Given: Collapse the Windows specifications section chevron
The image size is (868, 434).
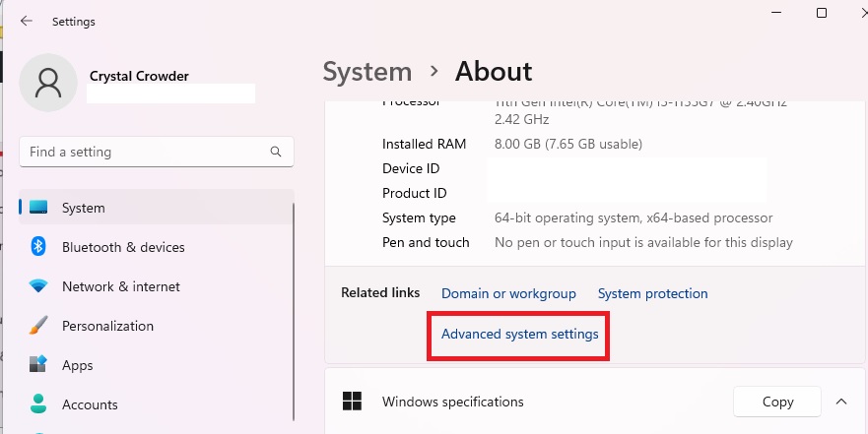Looking at the screenshot, I should pyautogui.click(x=841, y=402).
